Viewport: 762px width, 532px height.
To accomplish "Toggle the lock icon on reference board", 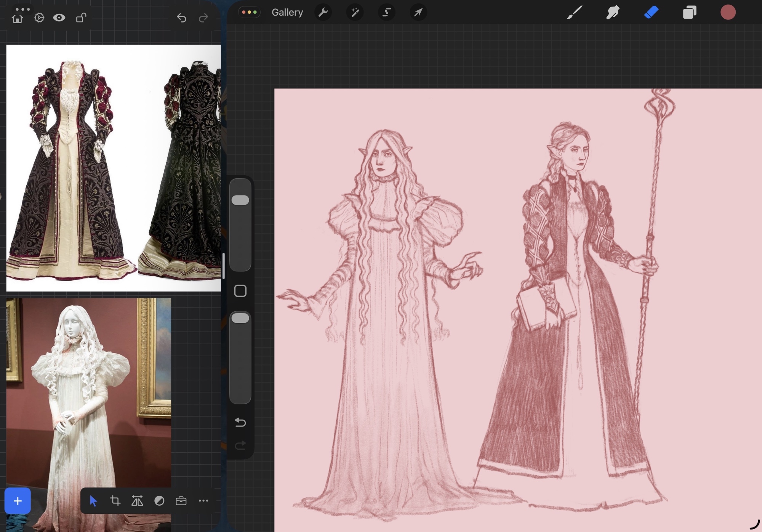I will point(81,18).
